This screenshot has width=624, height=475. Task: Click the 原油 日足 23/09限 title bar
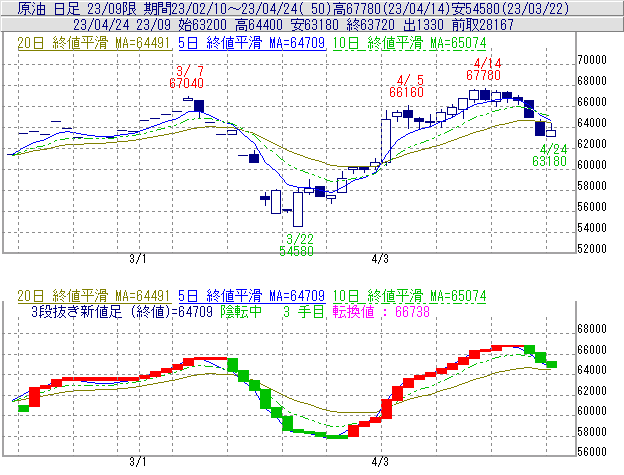pos(312,8)
